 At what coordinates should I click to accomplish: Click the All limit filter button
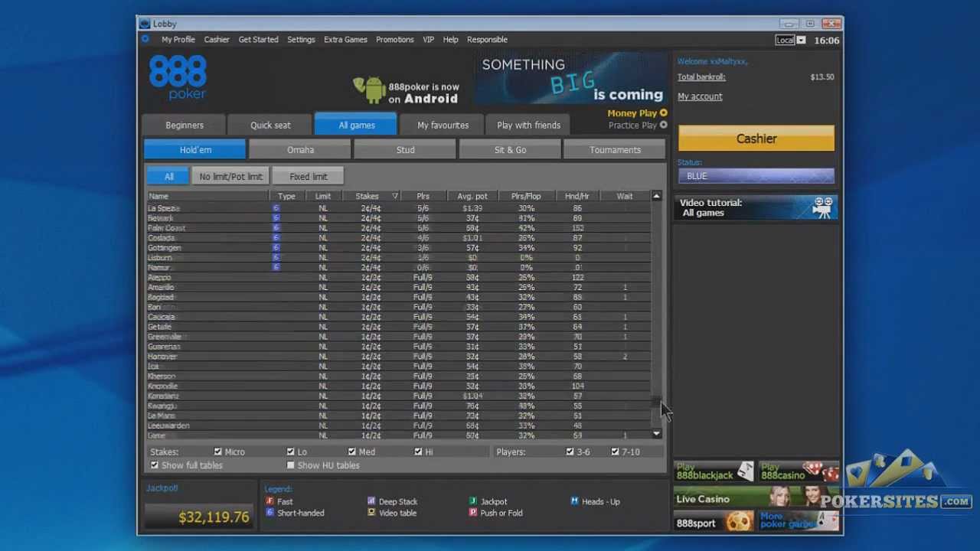(x=168, y=177)
